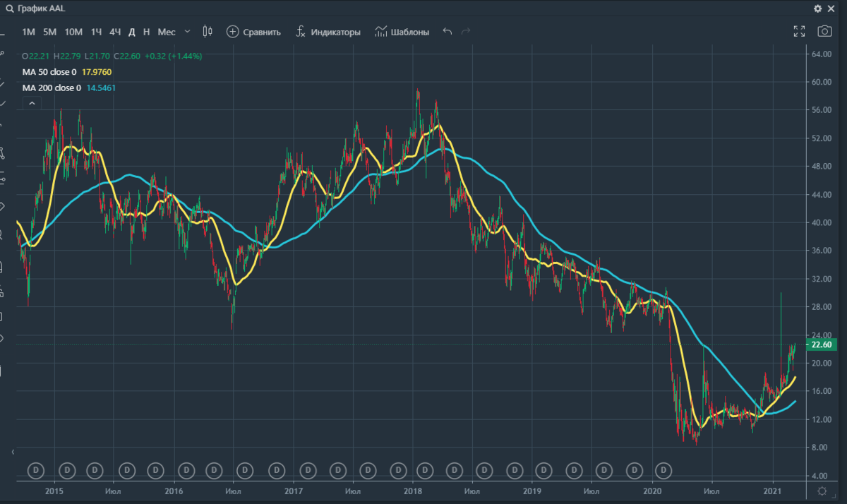This screenshot has height=504, width=847.
Task: Open Индикаторы indicators menu
Action: point(328,32)
